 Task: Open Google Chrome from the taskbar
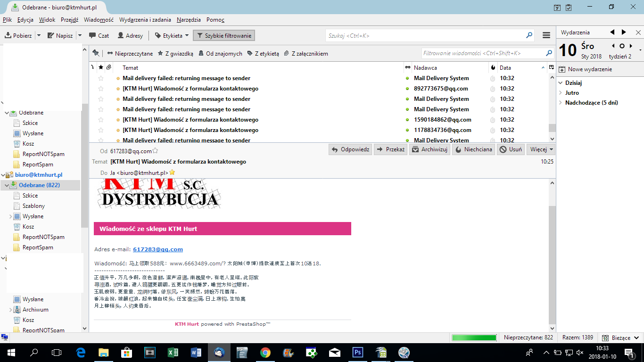(265, 352)
